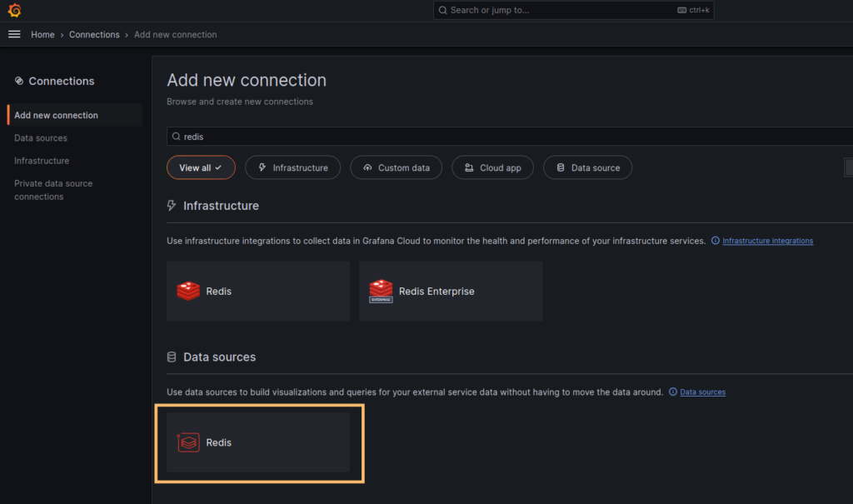Click the Redis Enterprise logo icon
The width and height of the screenshot is (853, 504).
point(381,292)
